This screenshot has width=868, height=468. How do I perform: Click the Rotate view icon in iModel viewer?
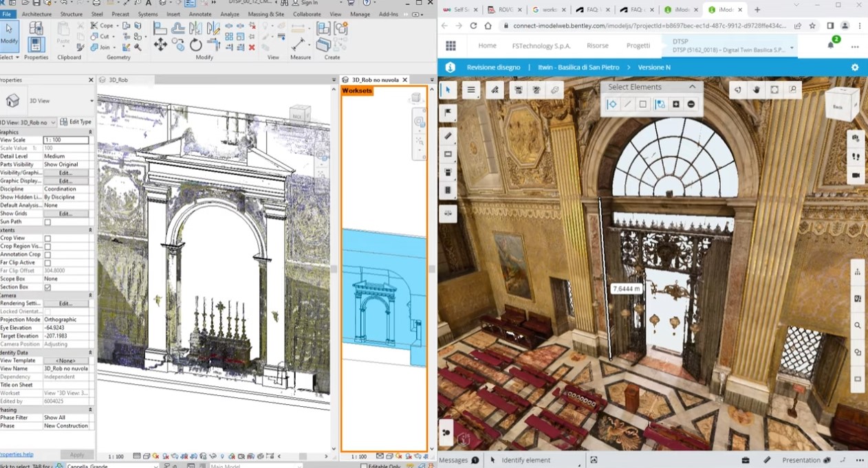click(x=737, y=90)
